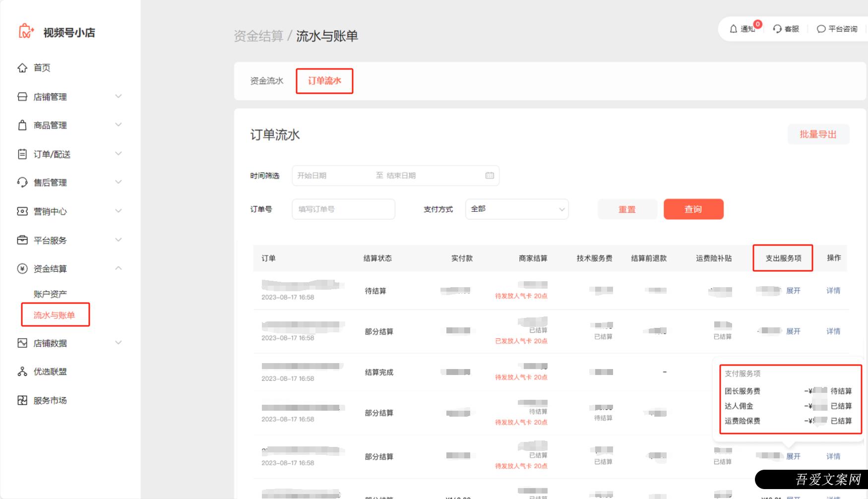Expand the 订单/配送 menu chevron
The width and height of the screenshot is (868, 499).
coord(119,153)
